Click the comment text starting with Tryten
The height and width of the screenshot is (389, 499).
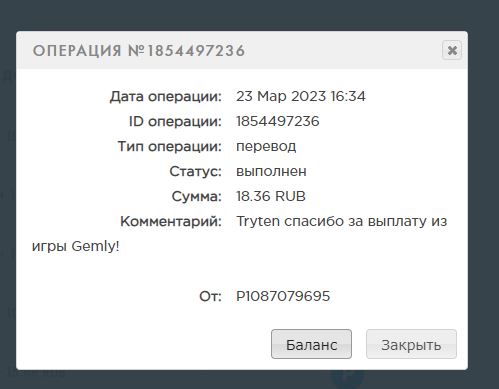[342, 221]
